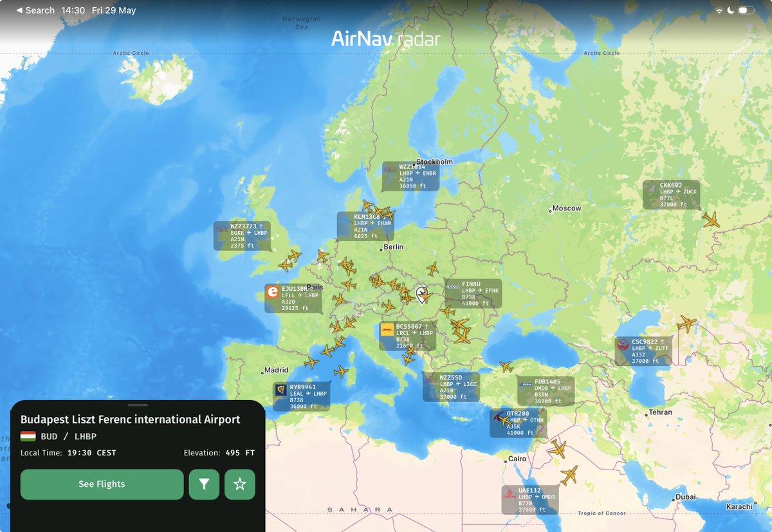Select flight label CSC9822 to ZUTF
Viewport: 772px width, 532px height.
(643, 351)
